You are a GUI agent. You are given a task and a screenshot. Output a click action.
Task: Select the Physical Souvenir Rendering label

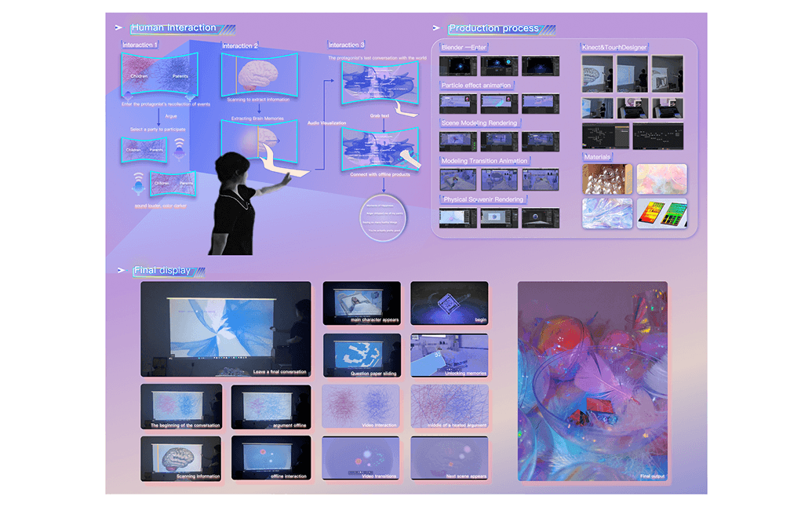pos(482,199)
